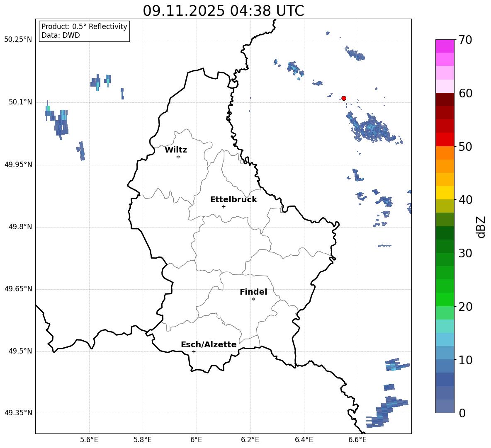Viewport: 491px width, 448px height.
Task: Pick the yellow color band at 40 dBZ
Action: 445,193
